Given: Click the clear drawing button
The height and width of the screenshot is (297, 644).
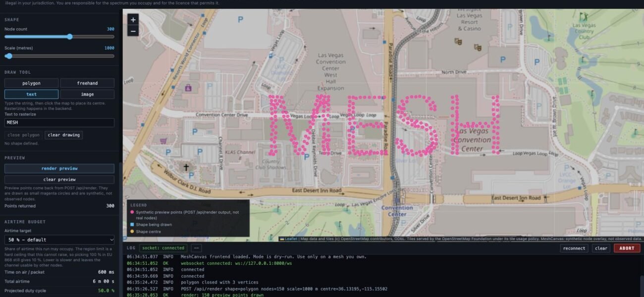Looking at the screenshot, I should tap(64, 135).
